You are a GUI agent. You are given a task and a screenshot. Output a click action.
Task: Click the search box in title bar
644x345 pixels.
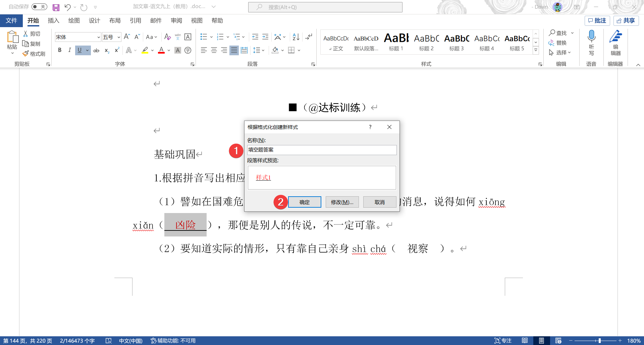point(325,7)
